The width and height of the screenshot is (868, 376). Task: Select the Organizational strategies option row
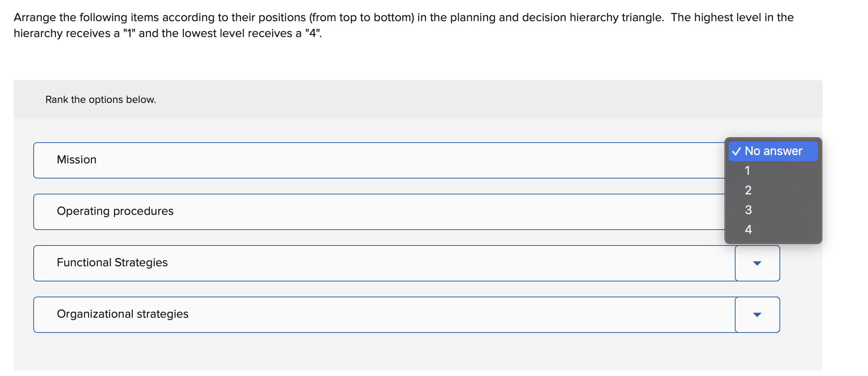(341, 314)
